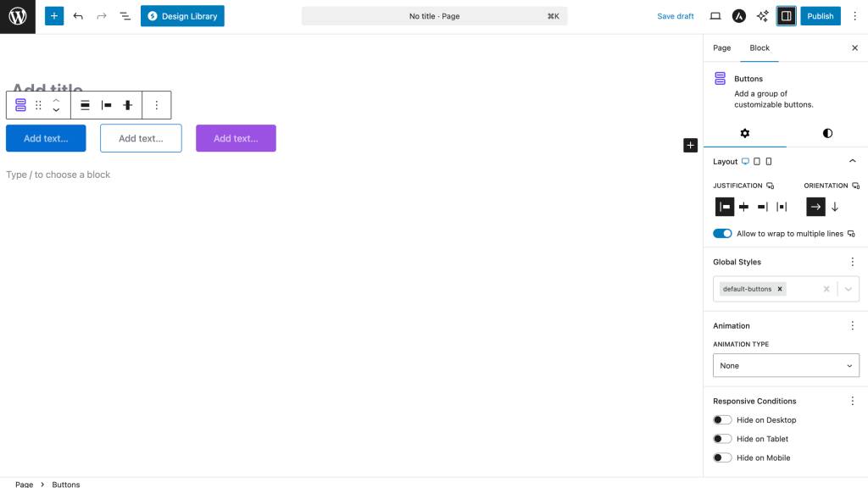Select justify items center icon
The width and height of the screenshot is (868, 488).
point(743,207)
